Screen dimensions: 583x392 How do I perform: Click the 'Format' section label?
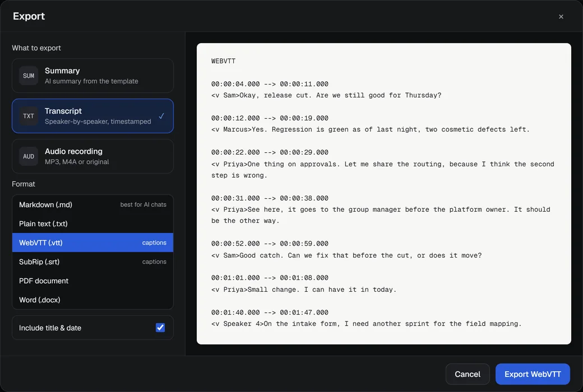pyautogui.click(x=24, y=184)
